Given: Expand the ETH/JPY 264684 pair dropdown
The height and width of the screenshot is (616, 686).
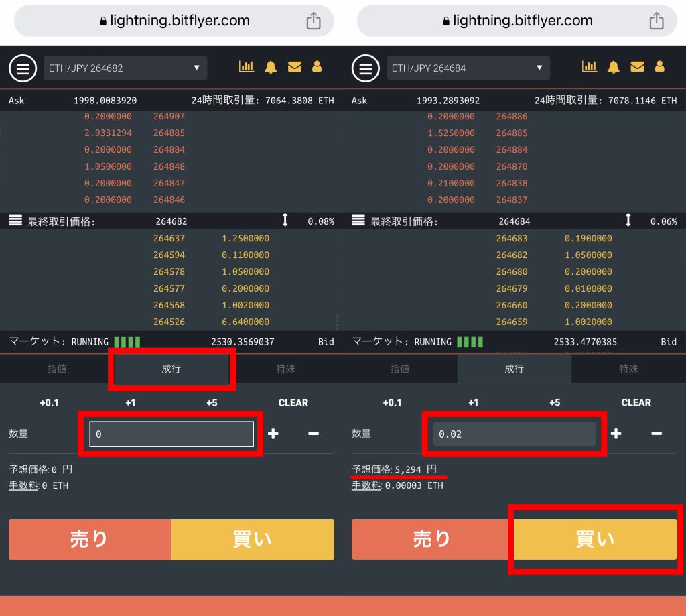Looking at the screenshot, I should coord(468,68).
